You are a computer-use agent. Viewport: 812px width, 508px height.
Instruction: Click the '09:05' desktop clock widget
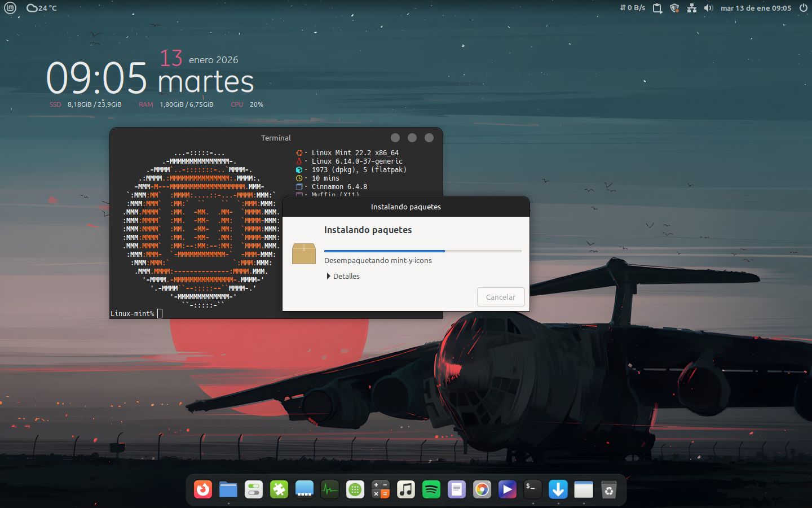pyautogui.click(x=96, y=78)
